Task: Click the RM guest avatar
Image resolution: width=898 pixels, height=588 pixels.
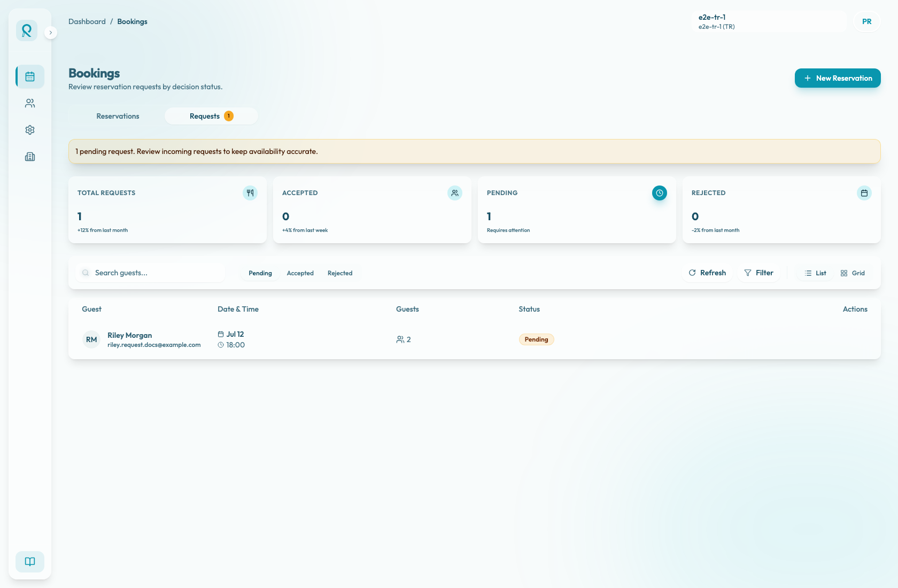Action: (x=91, y=339)
